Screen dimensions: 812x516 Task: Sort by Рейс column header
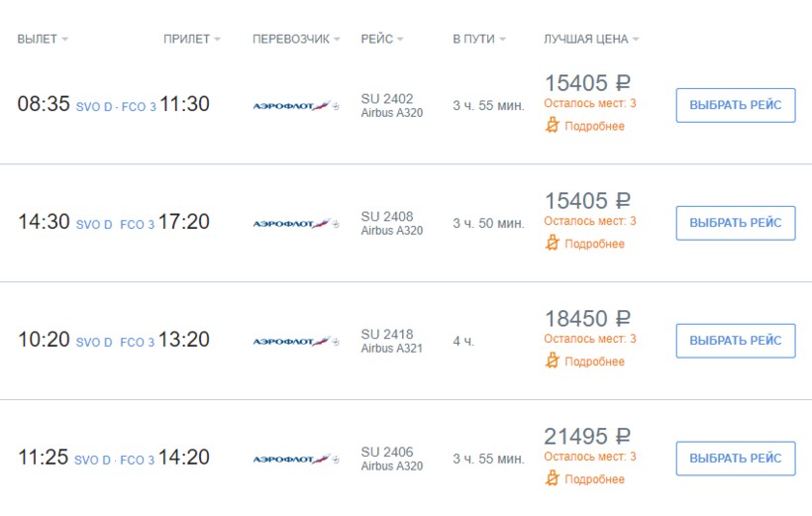pyautogui.click(x=382, y=40)
